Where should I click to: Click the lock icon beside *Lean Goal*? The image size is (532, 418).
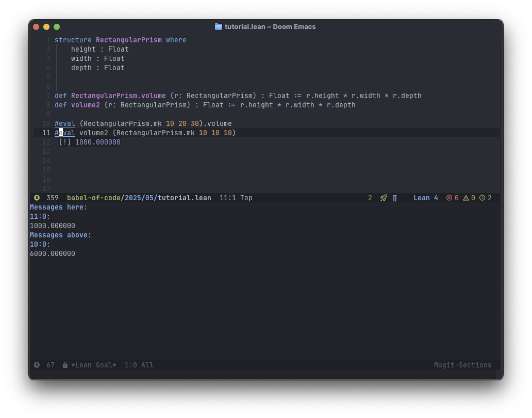(x=65, y=365)
